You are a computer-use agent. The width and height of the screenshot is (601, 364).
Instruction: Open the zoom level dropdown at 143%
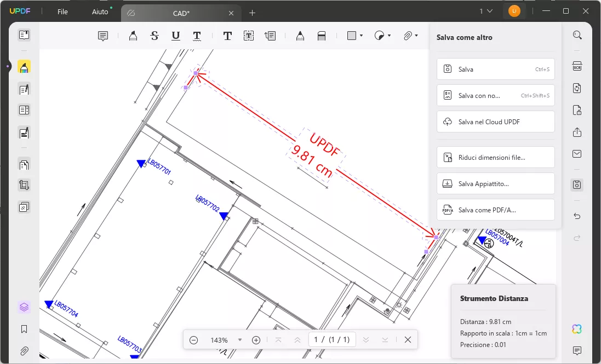coord(240,340)
